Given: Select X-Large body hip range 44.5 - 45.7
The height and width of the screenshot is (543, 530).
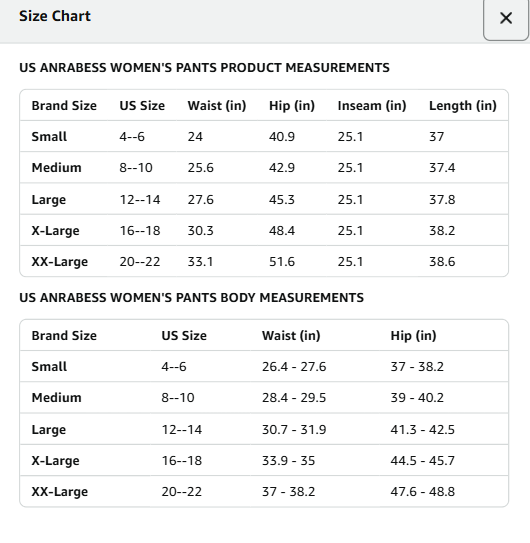Looking at the screenshot, I should [x=422, y=461].
